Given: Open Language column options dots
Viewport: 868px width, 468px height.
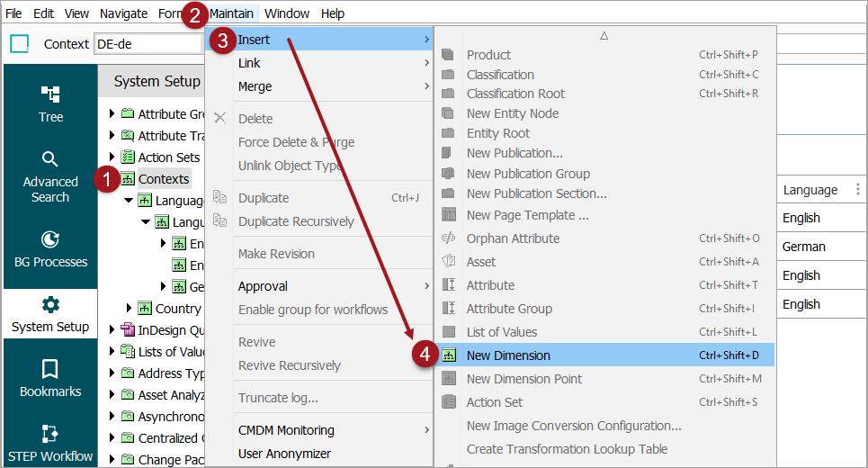Looking at the screenshot, I should 857,189.
